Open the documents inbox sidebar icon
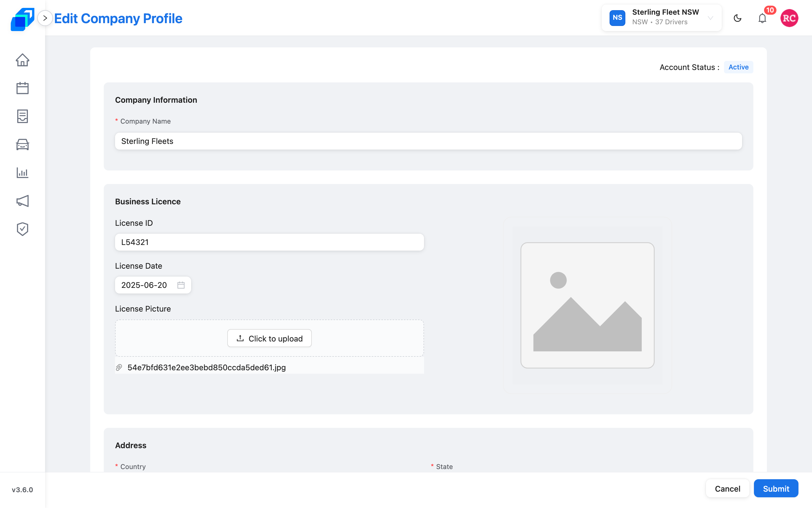The height and width of the screenshot is (508, 812). [23, 116]
